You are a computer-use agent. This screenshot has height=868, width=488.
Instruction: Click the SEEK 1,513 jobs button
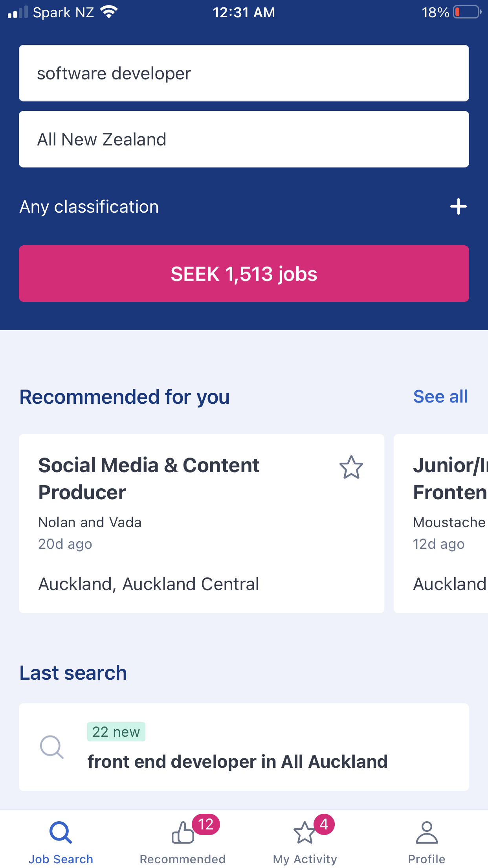pos(244,274)
